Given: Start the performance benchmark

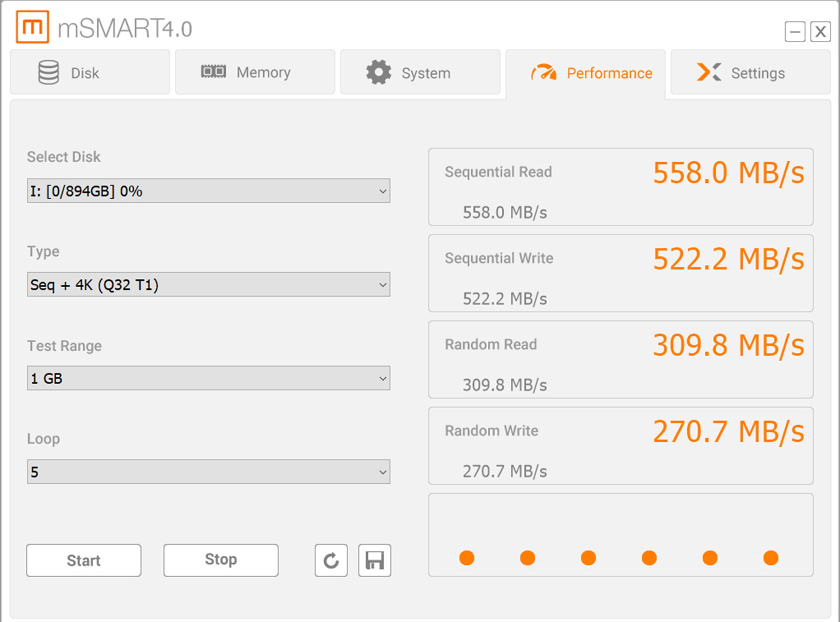Looking at the screenshot, I should click(83, 560).
